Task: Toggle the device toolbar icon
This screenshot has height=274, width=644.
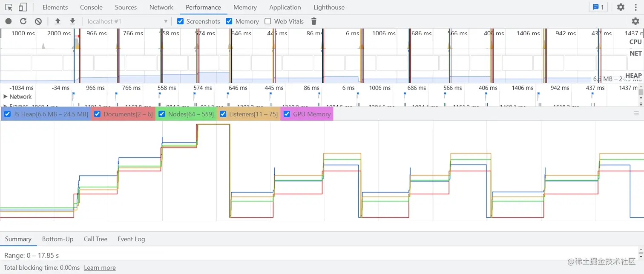Action: point(23,7)
